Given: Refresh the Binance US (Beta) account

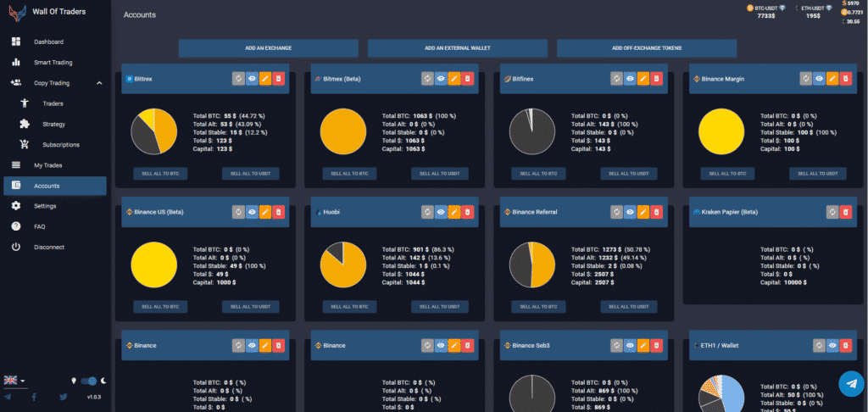Looking at the screenshot, I should [x=238, y=212].
